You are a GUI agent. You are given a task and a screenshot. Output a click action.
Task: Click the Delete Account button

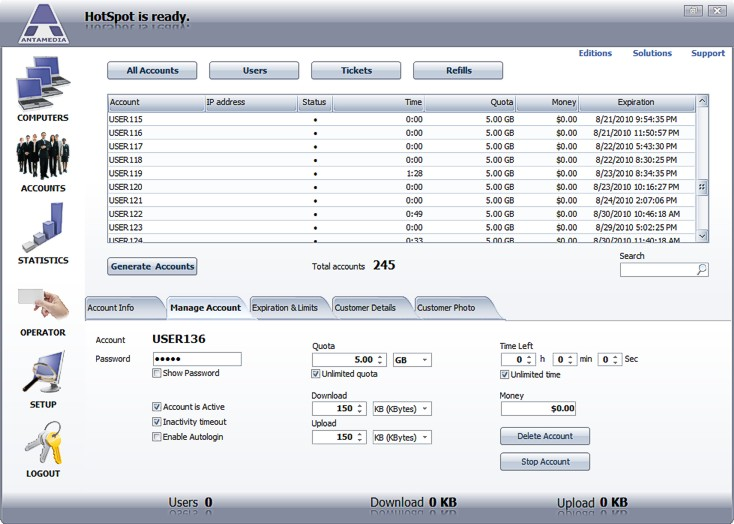coord(544,436)
